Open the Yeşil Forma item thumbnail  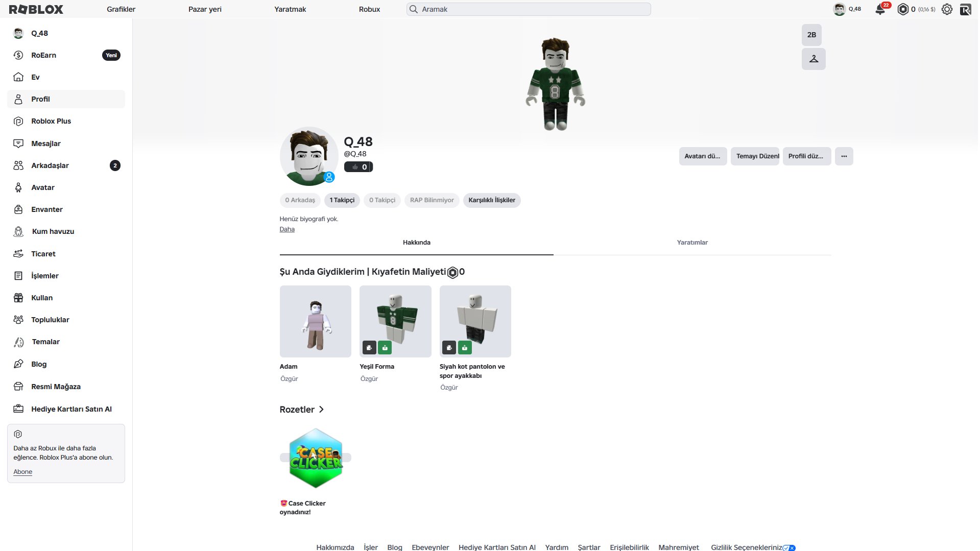[395, 321]
